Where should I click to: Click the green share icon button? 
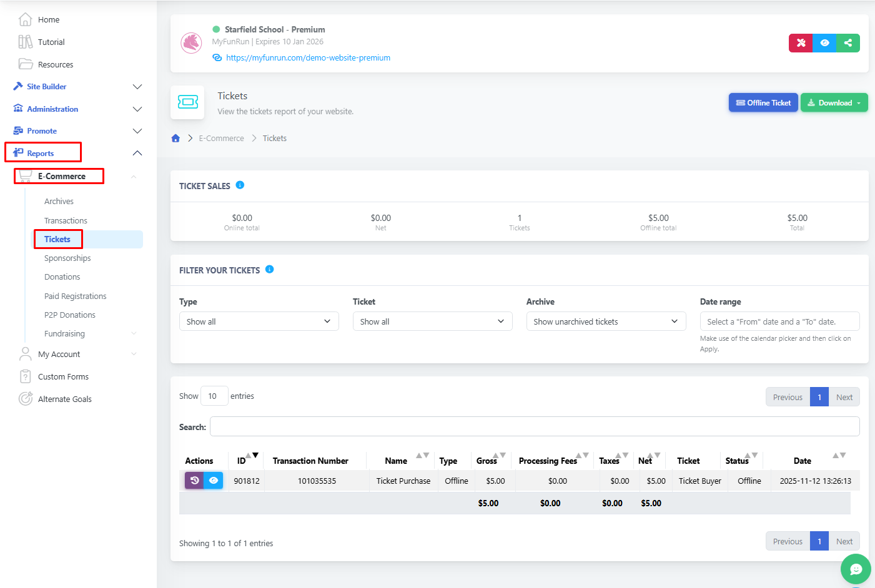pyautogui.click(x=848, y=43)
